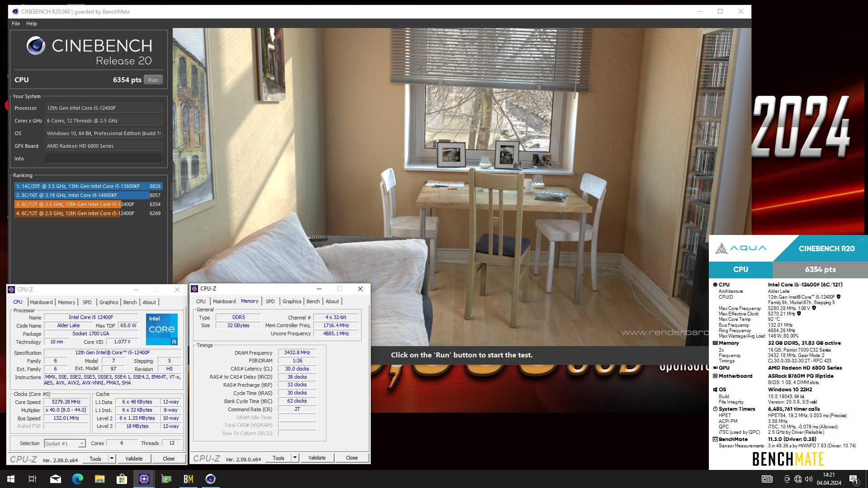Open Graphics tab in CPU-Z Memory window
This screenshot has width=868, height=488.
coord(292,301)
